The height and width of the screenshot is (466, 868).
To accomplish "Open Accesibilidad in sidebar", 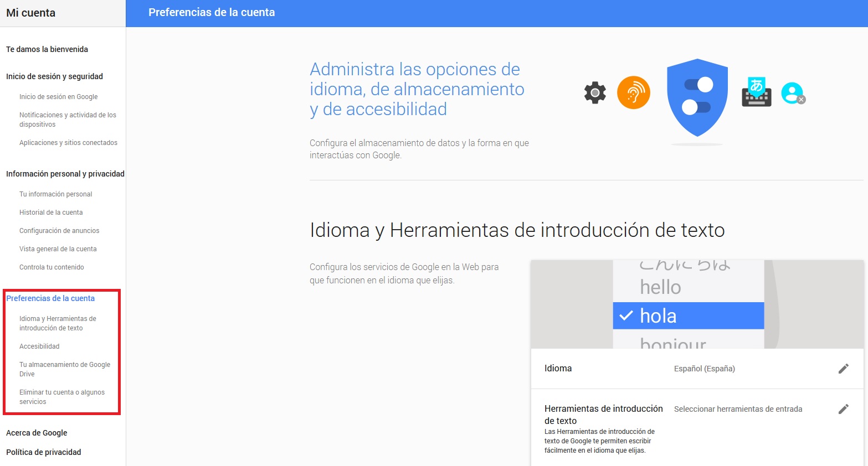I will 39,346.
